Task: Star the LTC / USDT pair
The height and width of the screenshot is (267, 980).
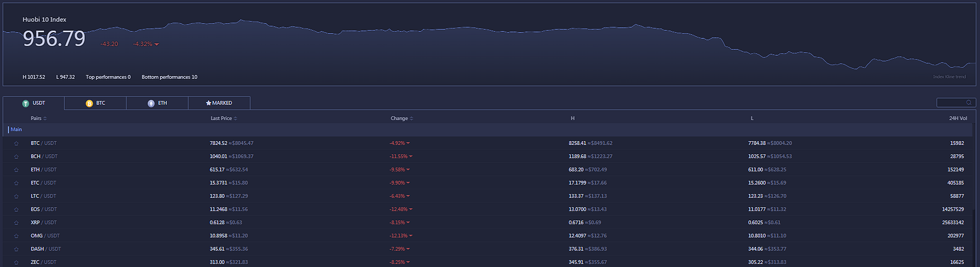Action: [x=16, y=196]
